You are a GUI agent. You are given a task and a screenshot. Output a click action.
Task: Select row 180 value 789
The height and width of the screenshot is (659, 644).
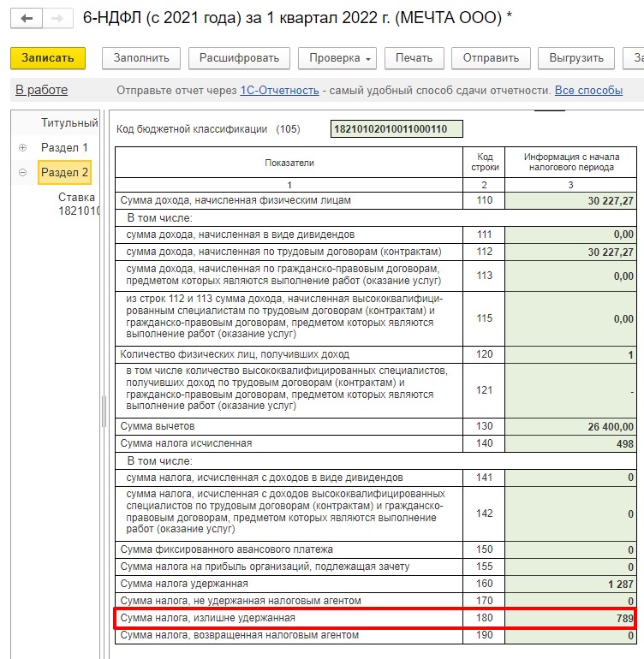570,618
